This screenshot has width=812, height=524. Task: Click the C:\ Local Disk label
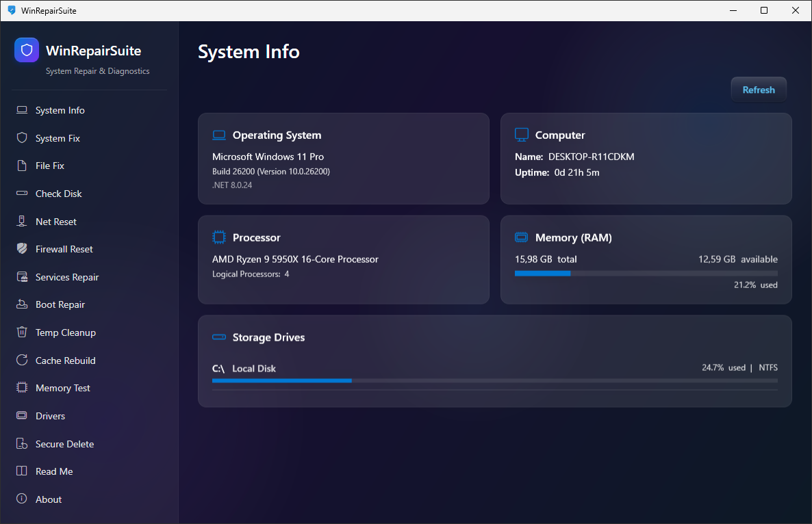[244, 368]
